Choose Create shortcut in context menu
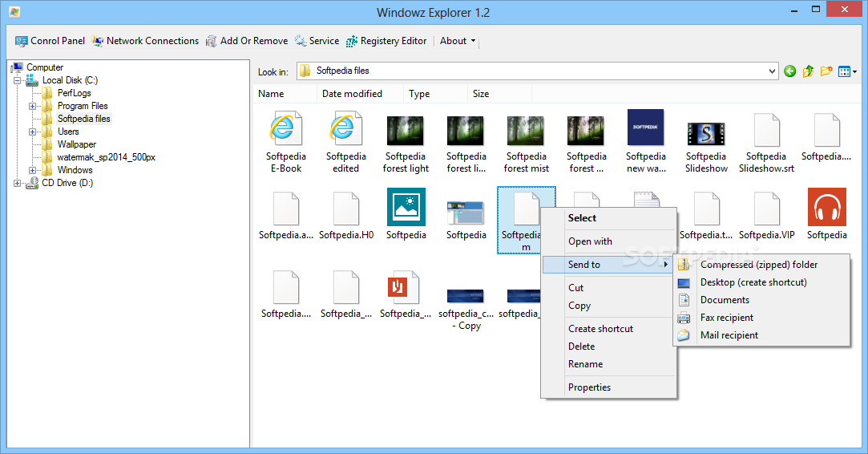The height and width of the screenshot is (454, 868). point(608,330)
